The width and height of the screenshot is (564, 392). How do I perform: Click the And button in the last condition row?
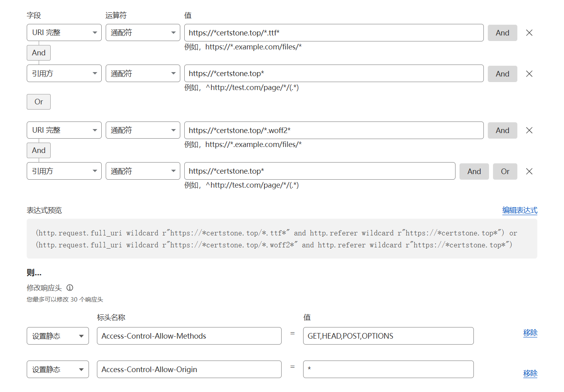pos(474,171)
